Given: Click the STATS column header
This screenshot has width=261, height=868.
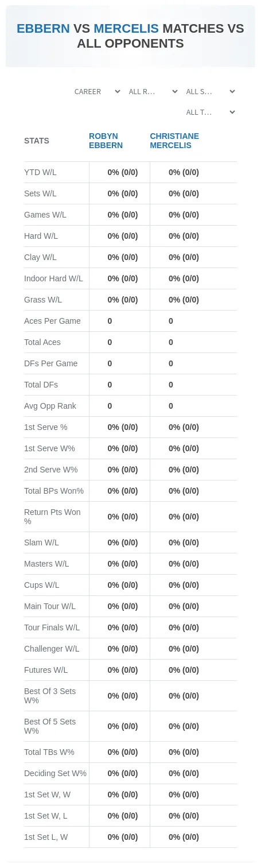Looking at the screenshot, I should tap(37, 141).
